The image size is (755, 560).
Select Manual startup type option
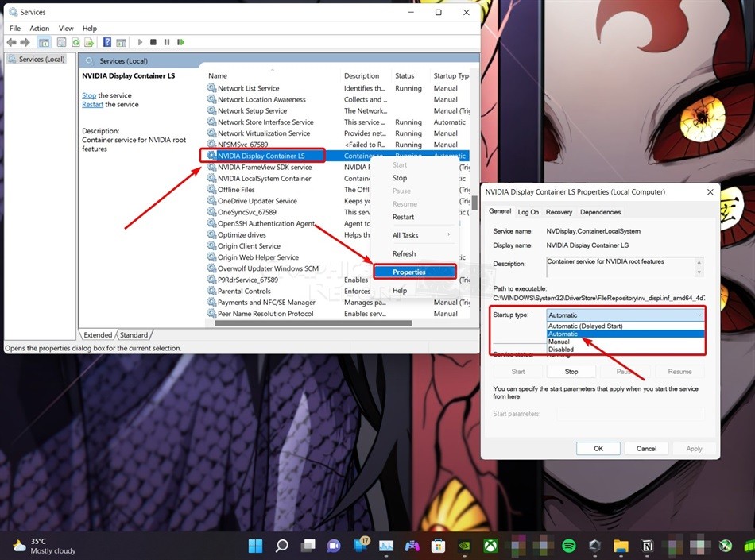[x=625, y=342]
